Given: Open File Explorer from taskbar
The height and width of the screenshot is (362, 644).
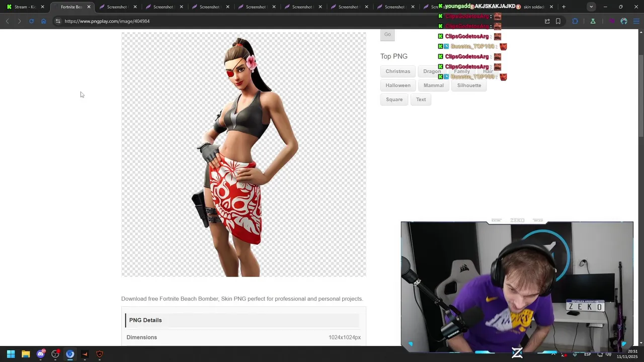Looking at the screenshot, I should 26,354.
